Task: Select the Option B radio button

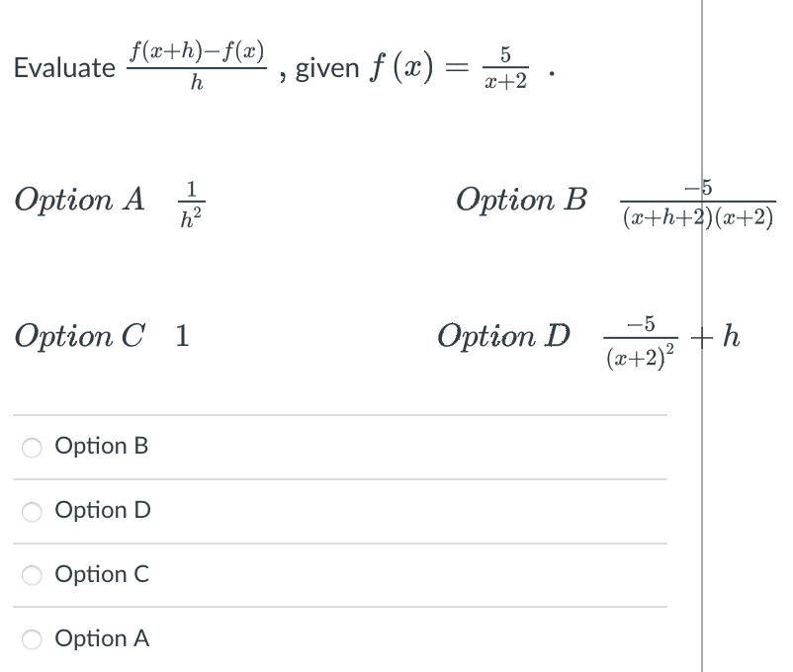Action: coord(31,447)
